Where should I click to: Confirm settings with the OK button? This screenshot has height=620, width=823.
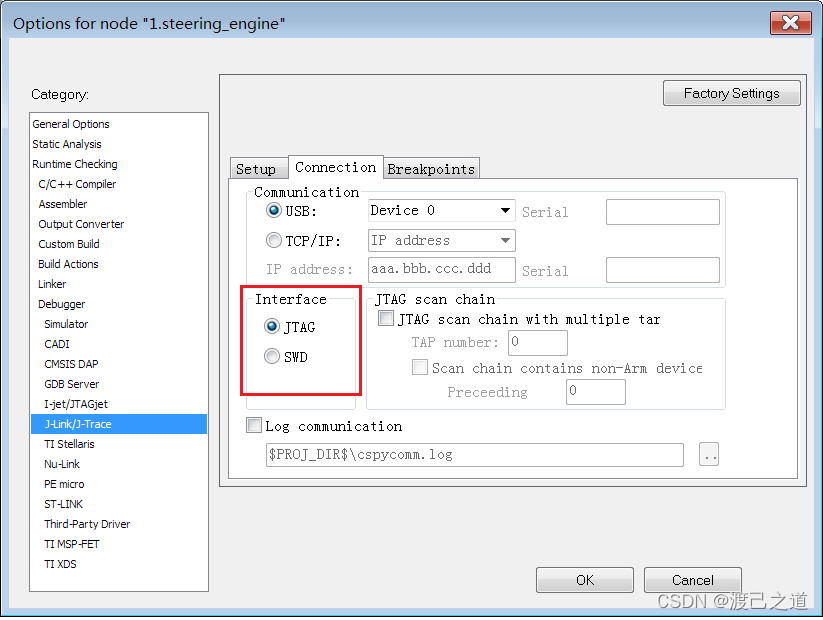coord(585,579)
